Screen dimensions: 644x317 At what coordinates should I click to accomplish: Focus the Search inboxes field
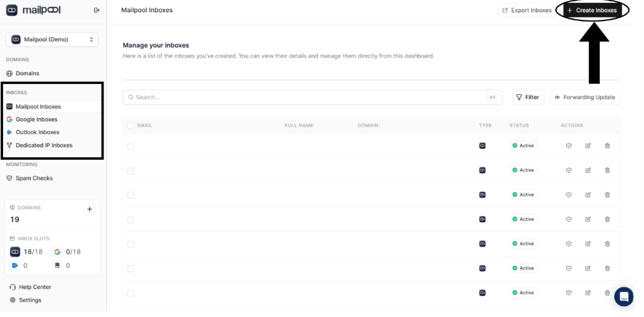(x=312, y=97)
